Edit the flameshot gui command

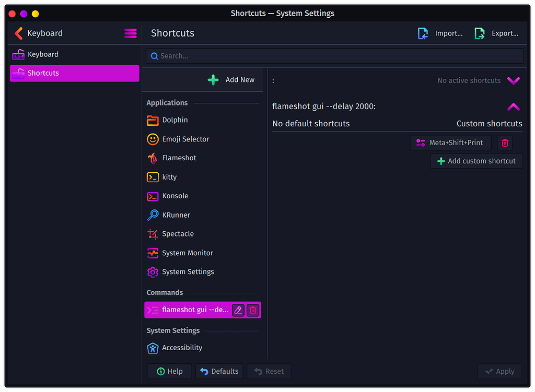238,310
